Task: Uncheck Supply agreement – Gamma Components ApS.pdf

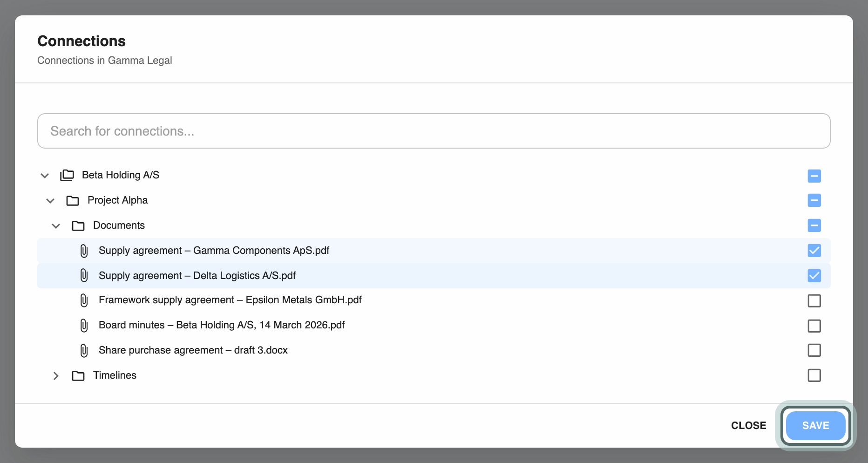Action: (814, 251)
